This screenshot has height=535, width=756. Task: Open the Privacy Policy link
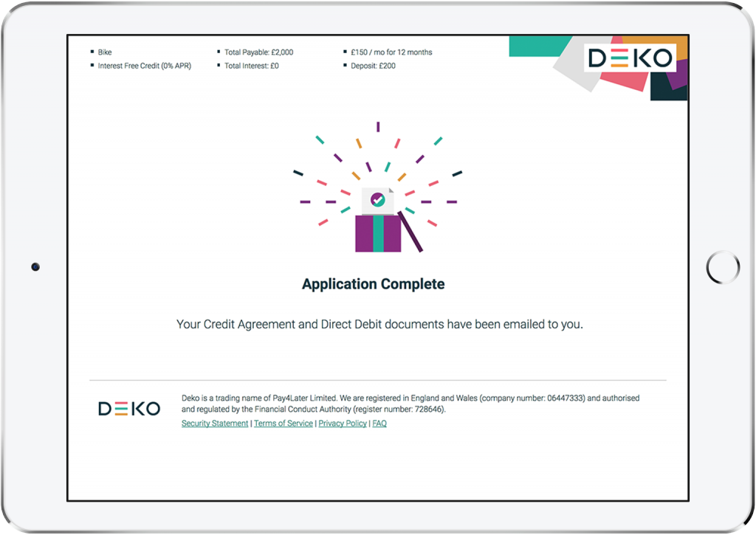pyautogui.click(x=343, y=424)
